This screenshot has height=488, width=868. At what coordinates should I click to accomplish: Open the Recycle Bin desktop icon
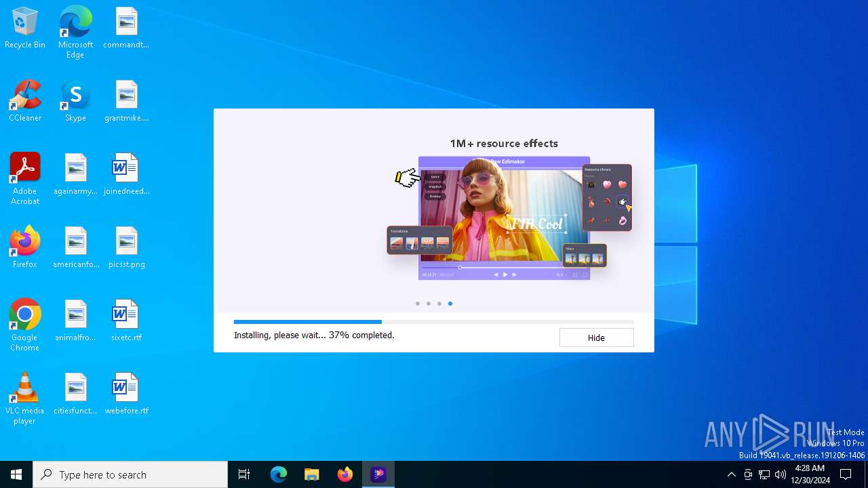(x=25, y=28)
